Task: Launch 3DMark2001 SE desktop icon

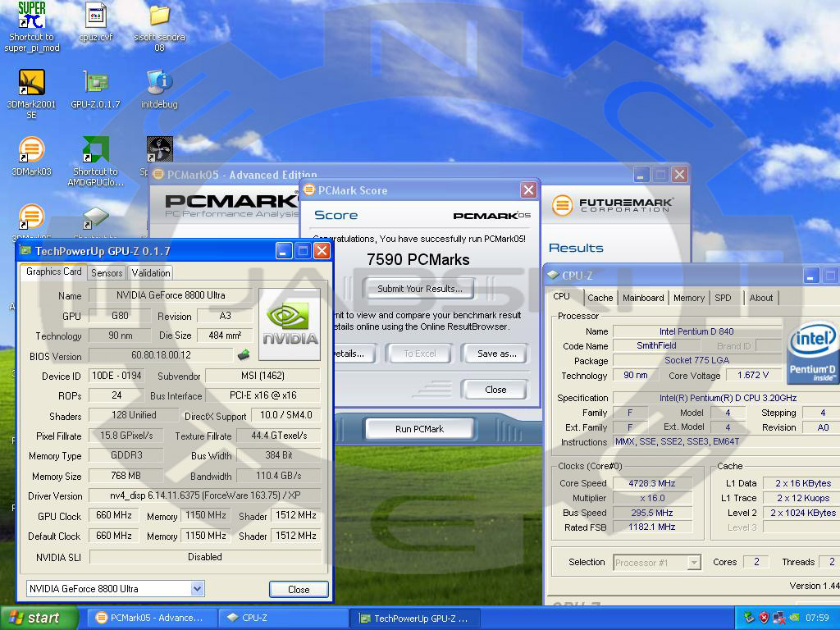Action: point(31,82)
